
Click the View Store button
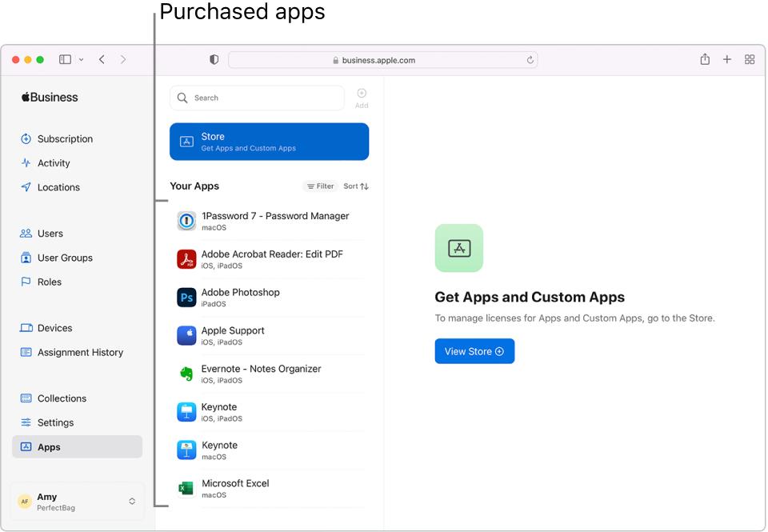[474, 351]
